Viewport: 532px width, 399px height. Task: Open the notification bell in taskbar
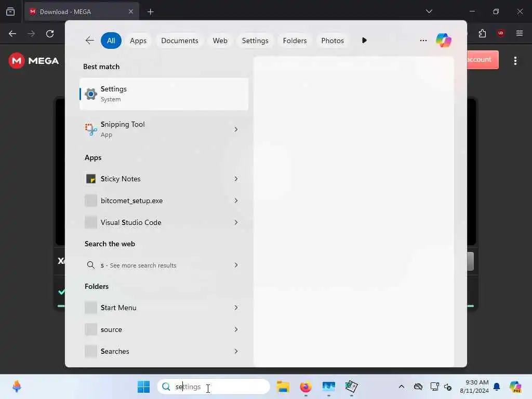click(497, 387)
